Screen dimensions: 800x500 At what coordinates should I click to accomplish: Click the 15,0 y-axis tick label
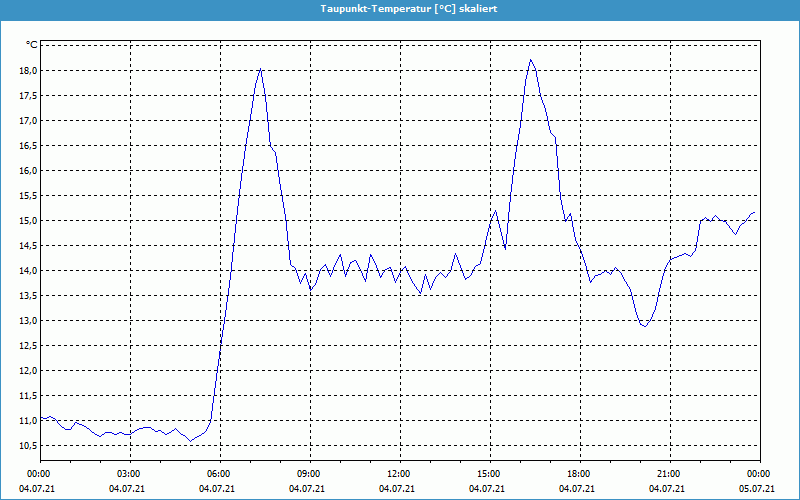(x=27, y=221)
